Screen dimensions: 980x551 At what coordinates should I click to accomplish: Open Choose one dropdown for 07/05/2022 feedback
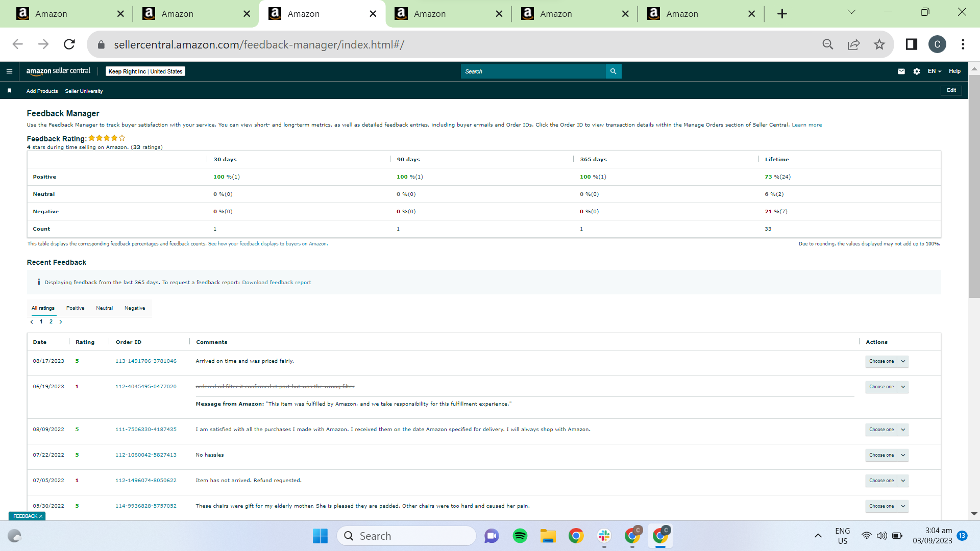click(887, 481)
